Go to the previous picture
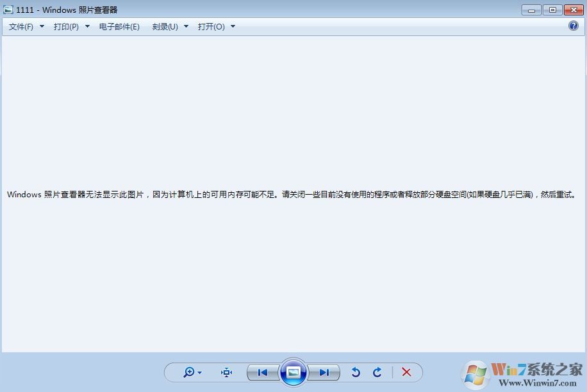Image resolution: width=587 pixels, height=392 pixels. 262,372
